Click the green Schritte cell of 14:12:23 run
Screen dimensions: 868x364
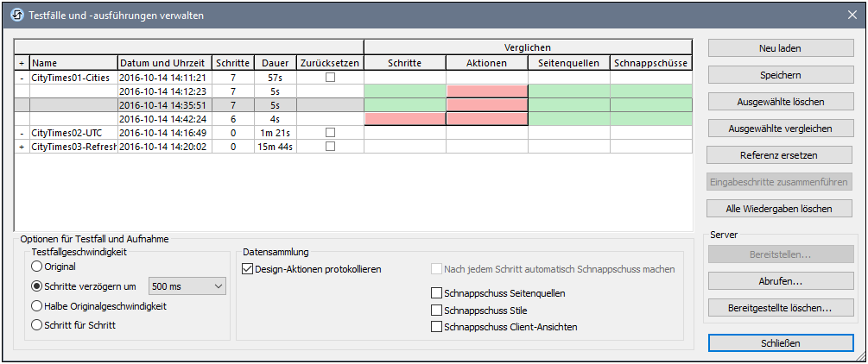[x=405, y=91]
